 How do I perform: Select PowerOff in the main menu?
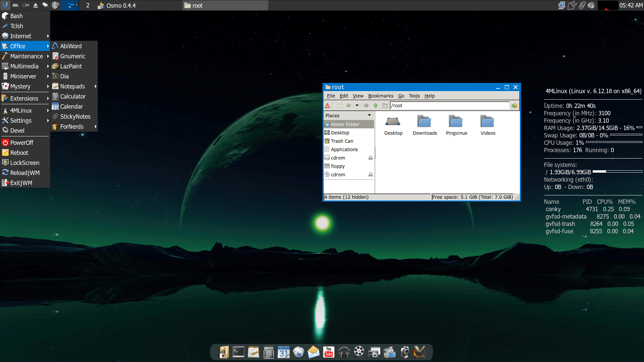pyautogui.click(x=25, y=142)
